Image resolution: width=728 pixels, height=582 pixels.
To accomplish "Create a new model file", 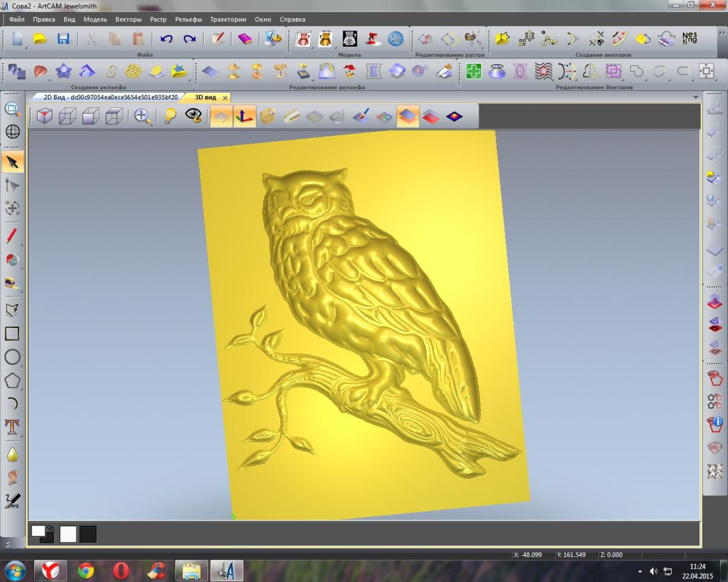I will (x=16, y=39).
